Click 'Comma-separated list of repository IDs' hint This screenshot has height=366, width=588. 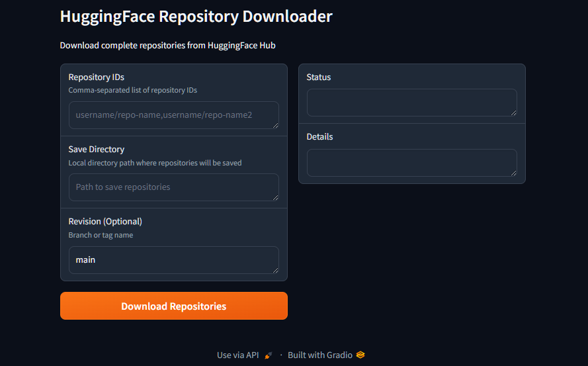coord(133,90)
